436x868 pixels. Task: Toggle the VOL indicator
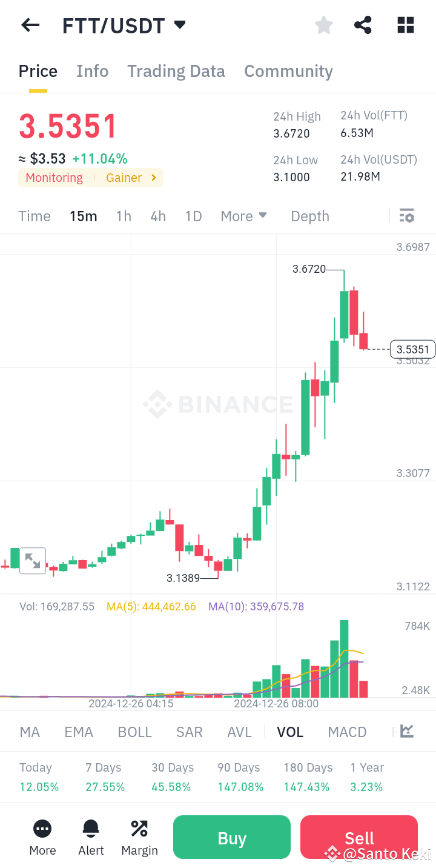290,732
